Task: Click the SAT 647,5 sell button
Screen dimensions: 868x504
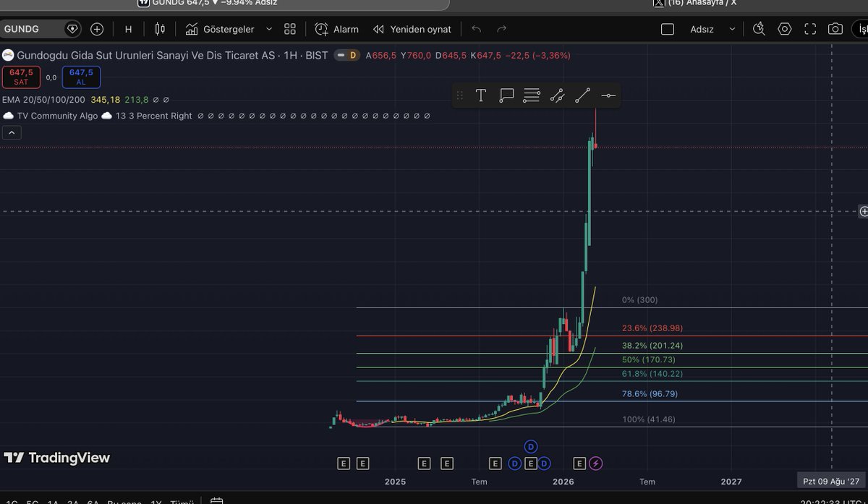Action: pyautogui.click(x=21, y=77)
